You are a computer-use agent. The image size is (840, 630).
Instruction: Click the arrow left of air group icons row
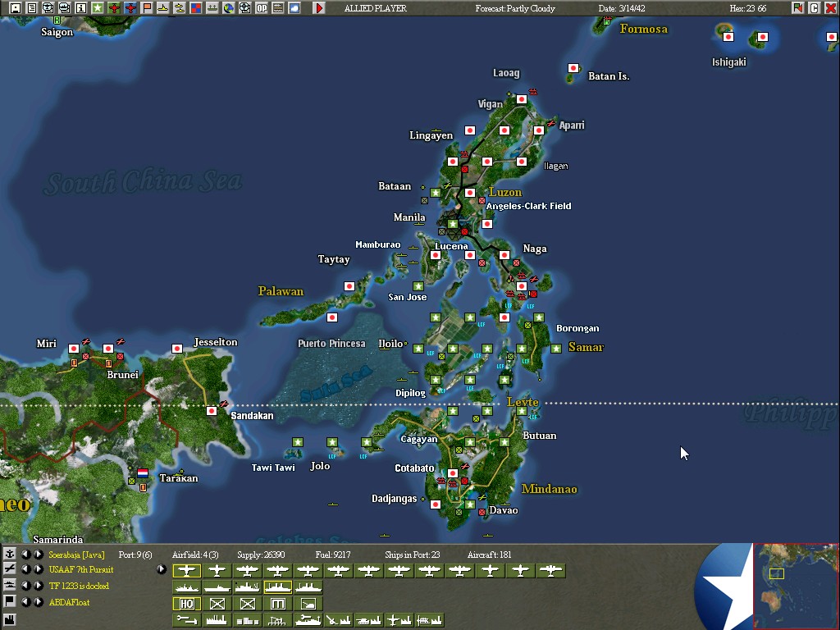[x=162, y=569]
